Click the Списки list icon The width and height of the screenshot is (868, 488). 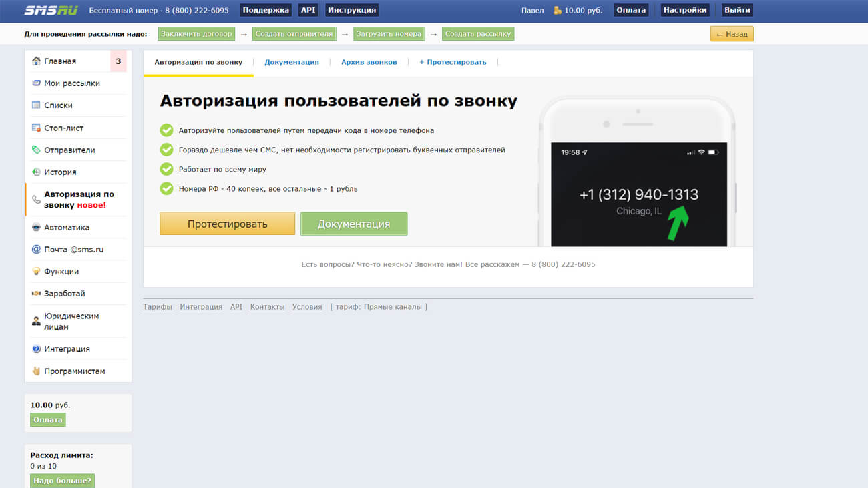point(37,105)
